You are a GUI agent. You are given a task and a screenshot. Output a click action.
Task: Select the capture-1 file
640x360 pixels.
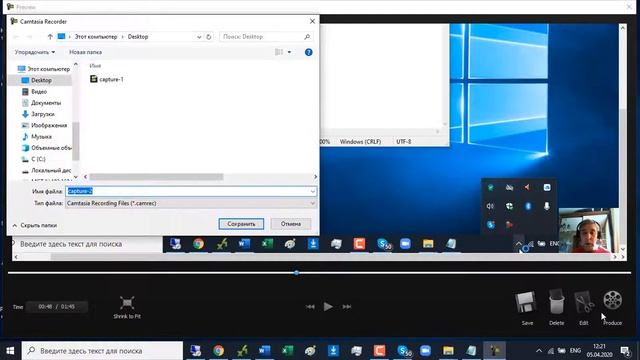107,79
